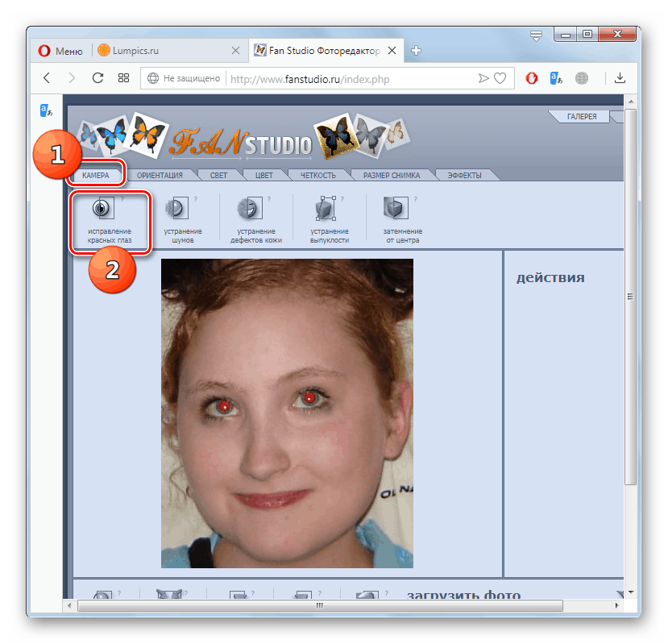This screenshot has width=668, height=644.
Task: Click the horizontal scrollbar left arrow
Action: pos(69,605)
